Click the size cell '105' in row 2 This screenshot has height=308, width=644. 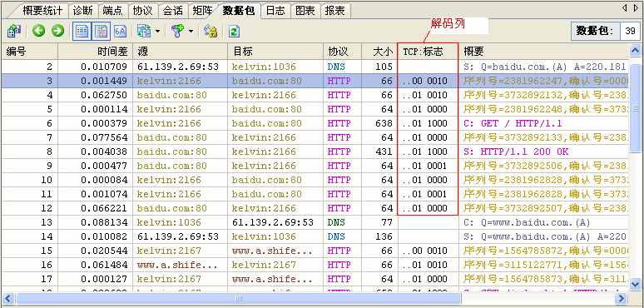coord(384,67)
